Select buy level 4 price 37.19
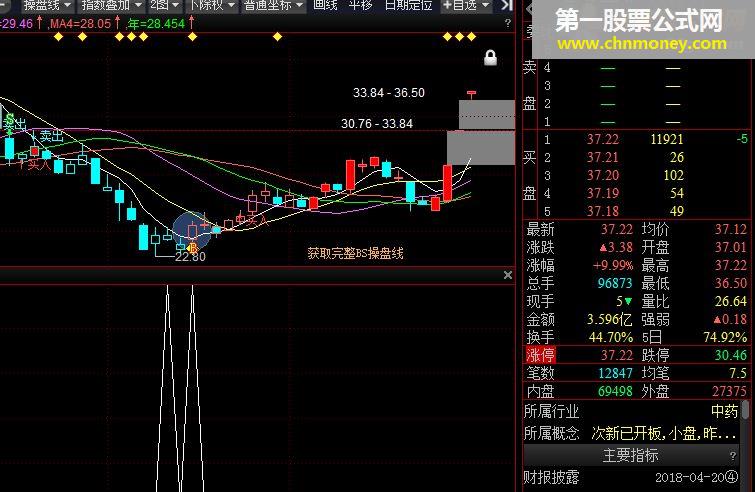Viewport: 755px width, 492px height. tap(603, 194)
